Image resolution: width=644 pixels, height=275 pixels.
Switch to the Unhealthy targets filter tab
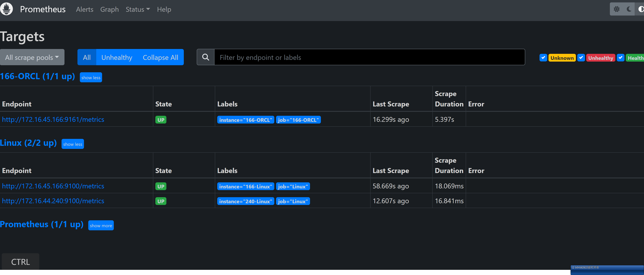point(117,57)
